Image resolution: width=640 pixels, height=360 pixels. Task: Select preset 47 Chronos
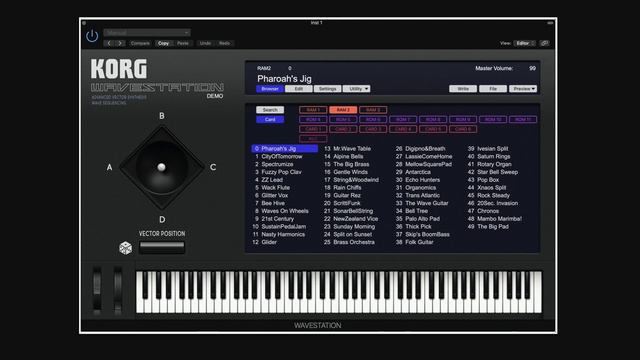pos(484,211)
